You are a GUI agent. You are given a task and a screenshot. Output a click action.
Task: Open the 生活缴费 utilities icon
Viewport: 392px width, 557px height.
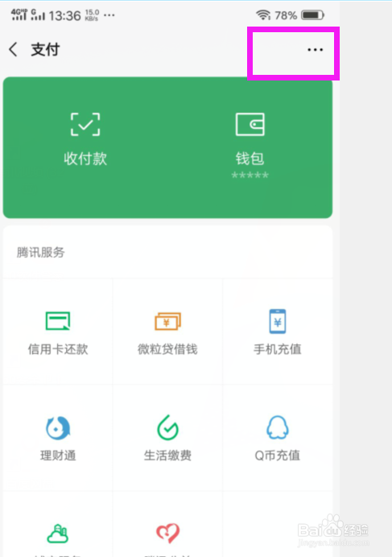pyautogui.click(x=167, y=427)
